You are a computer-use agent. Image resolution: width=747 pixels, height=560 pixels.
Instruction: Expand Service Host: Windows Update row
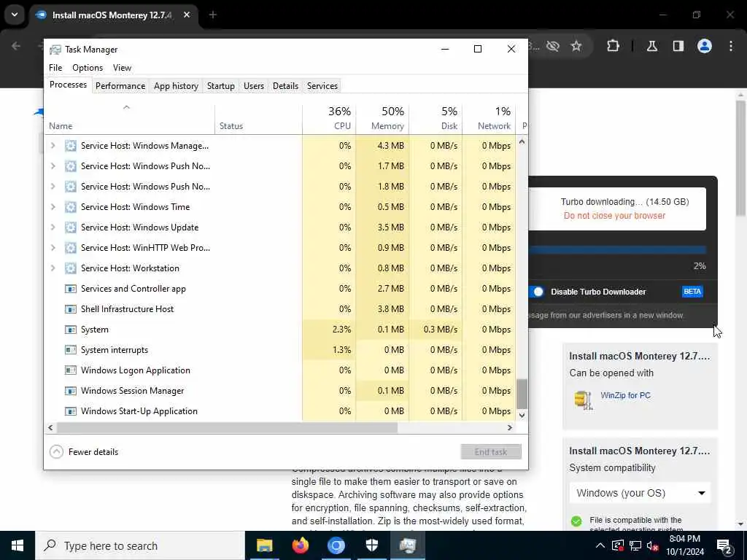(x=53, y=227)
